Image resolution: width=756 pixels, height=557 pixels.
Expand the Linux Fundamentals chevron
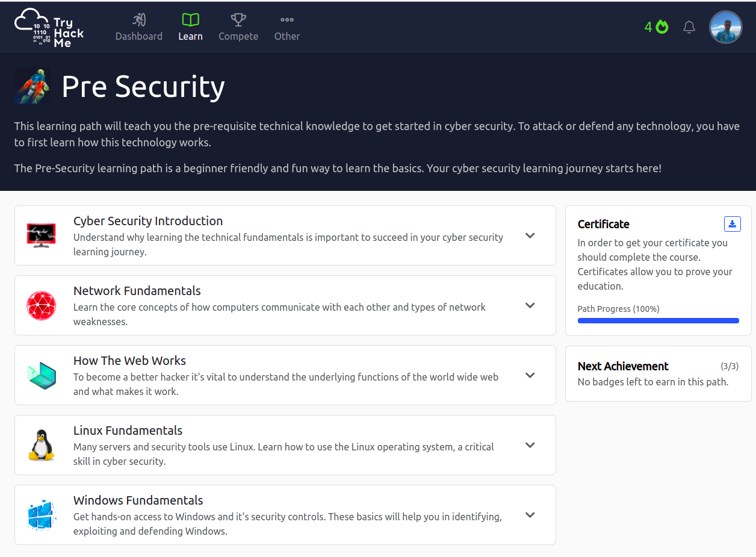tap(530, 445)
